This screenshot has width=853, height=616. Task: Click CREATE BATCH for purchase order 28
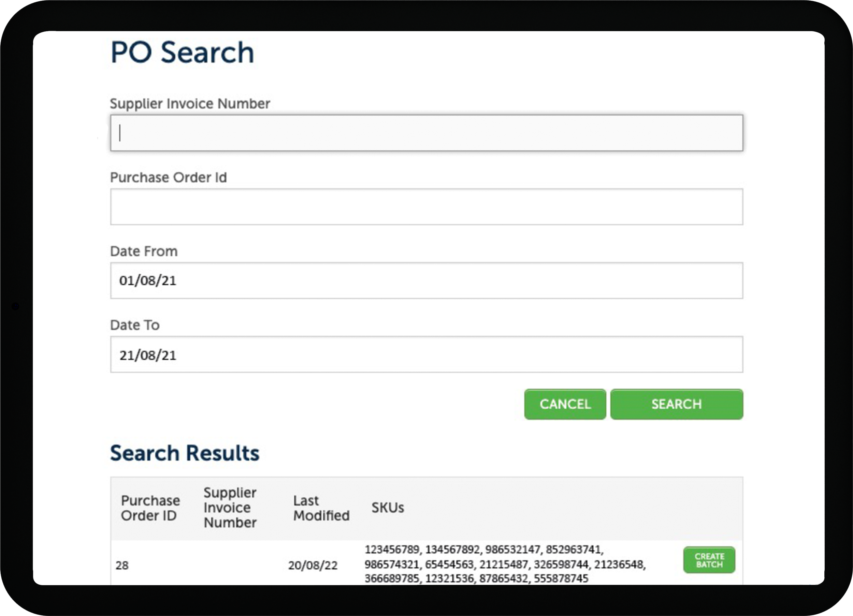(709, 560)
